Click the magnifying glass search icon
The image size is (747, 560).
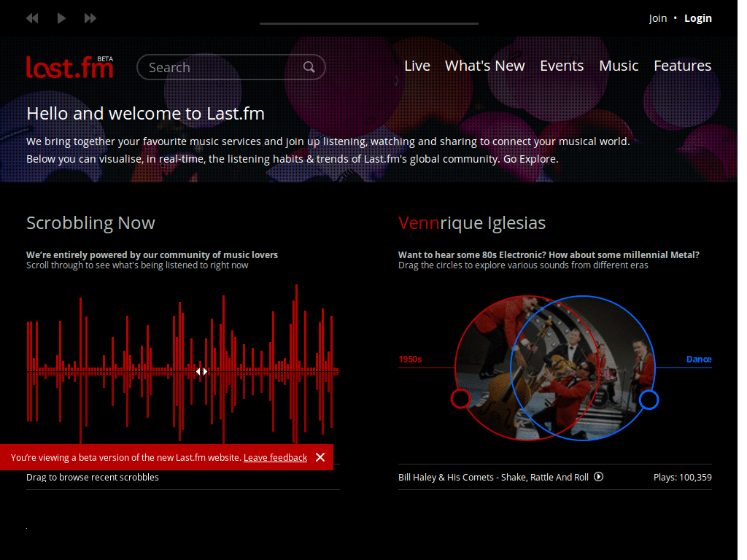point(309,66)
